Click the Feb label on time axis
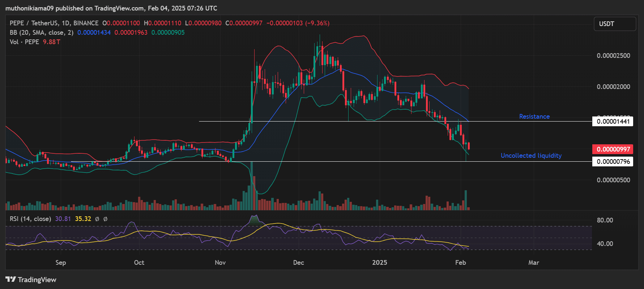644x289 pixels. pyautogui.click(x=460, y=263)
